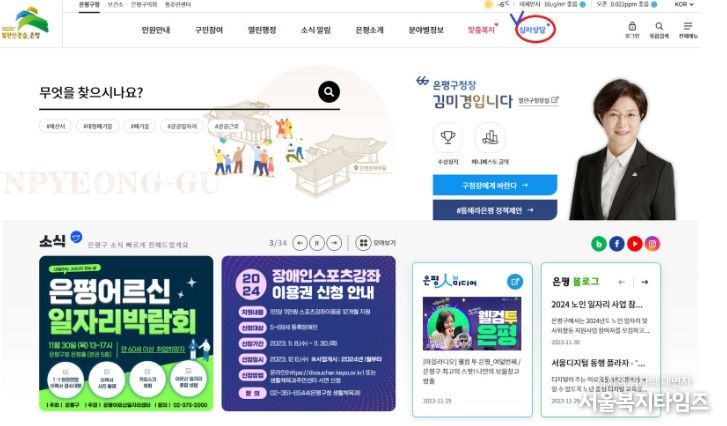Click the #통해라은평 정책제안 button
Screen dimensions: 727x426
coord(495,210)
